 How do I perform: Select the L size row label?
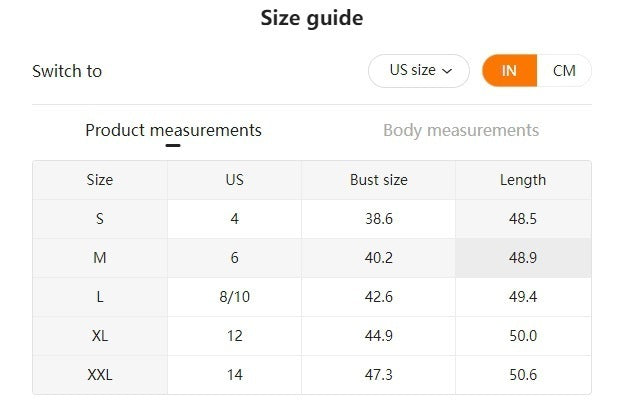pos(100,297)
